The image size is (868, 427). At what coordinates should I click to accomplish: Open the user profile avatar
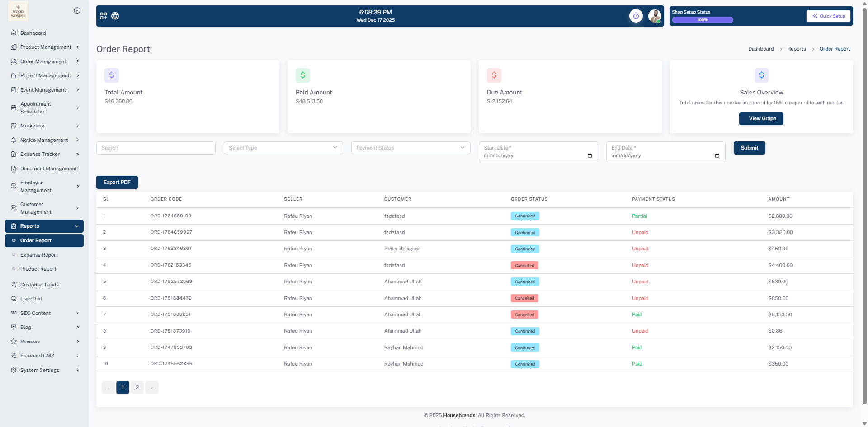click(x=654, y=16)
